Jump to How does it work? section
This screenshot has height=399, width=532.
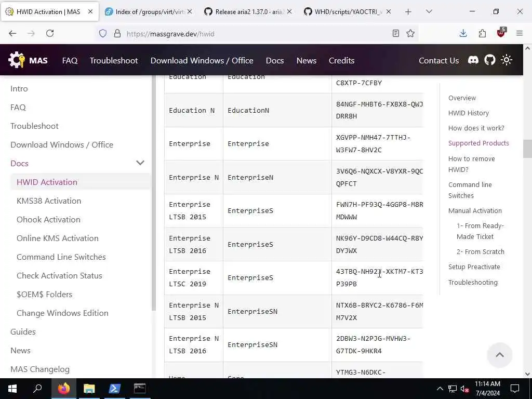[476, 128]
